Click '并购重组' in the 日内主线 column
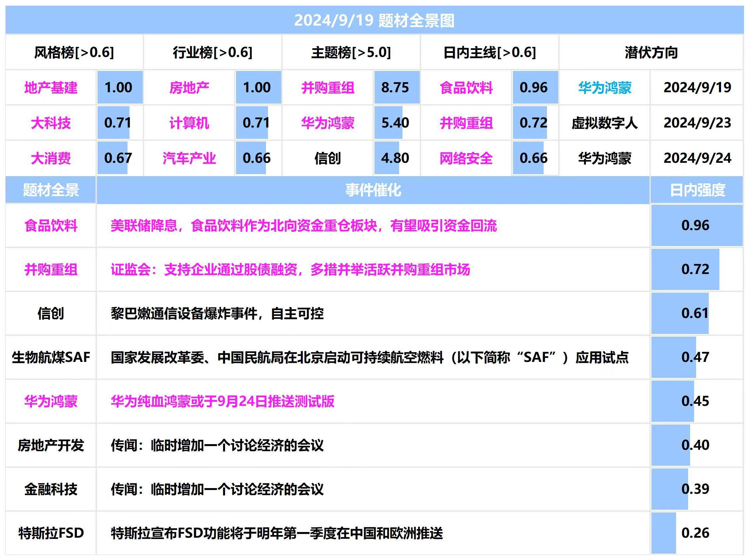Image resolution: width=749 pixels, height=560 pixels. [x=466, y=123]
